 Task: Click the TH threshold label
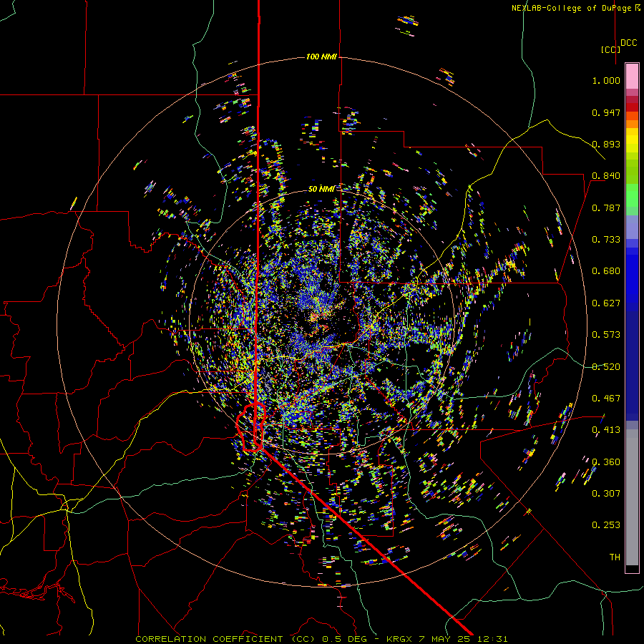point(615,557)
